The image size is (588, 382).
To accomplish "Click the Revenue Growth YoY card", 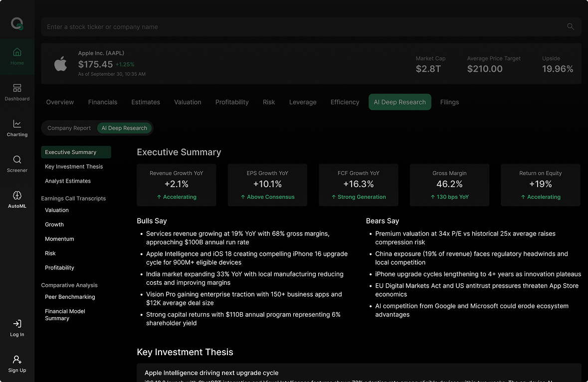I will pos(177,185).
